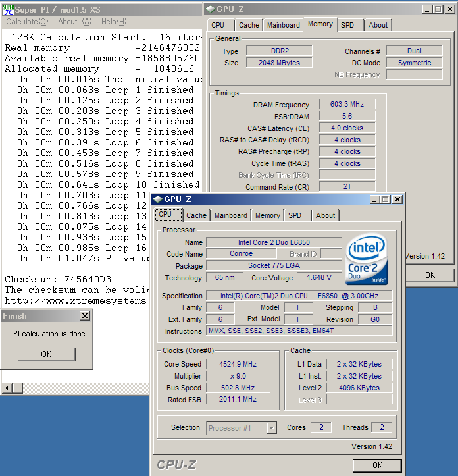Click the DC Mode value Symmetric
Viewport: 458px width, 476px height.
415,63
